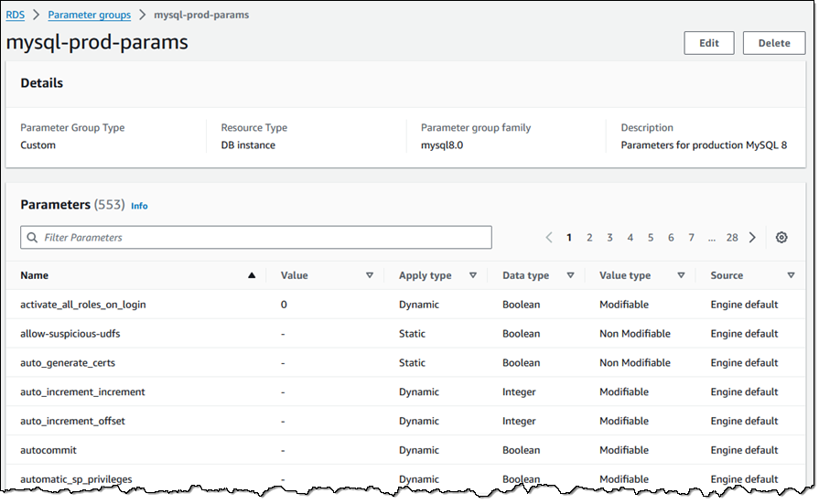Jump to page 2 of parameters
Viewport: 819px width, 504px height.
(x=589, y=238)
